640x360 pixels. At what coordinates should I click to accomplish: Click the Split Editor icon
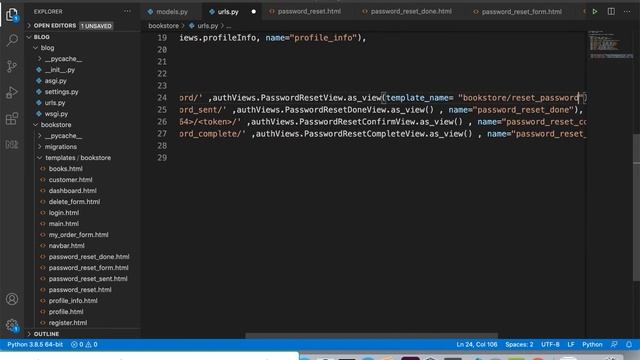(611, 11)
